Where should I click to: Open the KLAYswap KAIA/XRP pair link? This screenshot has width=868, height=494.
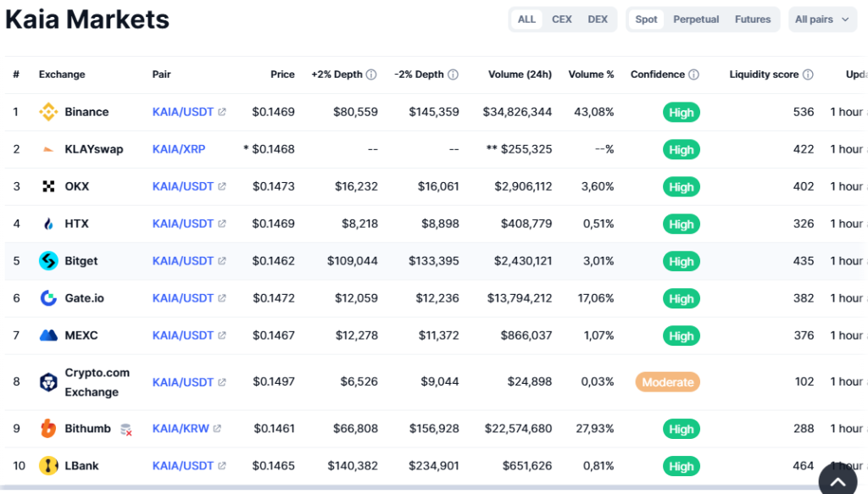[179, 149]
